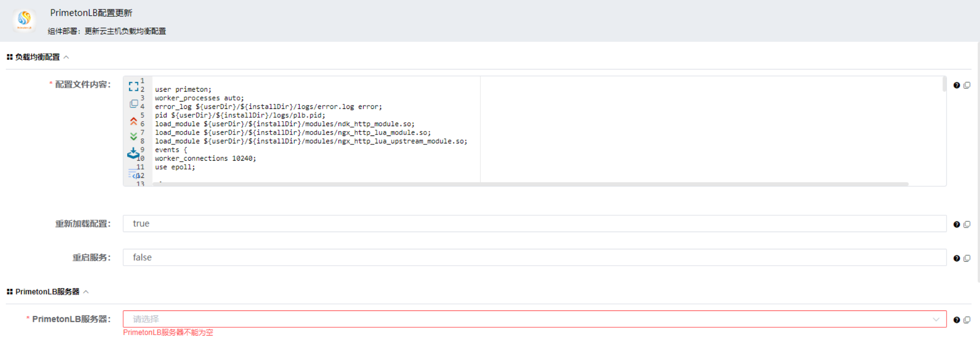
Task: Open help for the PrimetonLB服务器 dropdown
Action: point(956,320)
